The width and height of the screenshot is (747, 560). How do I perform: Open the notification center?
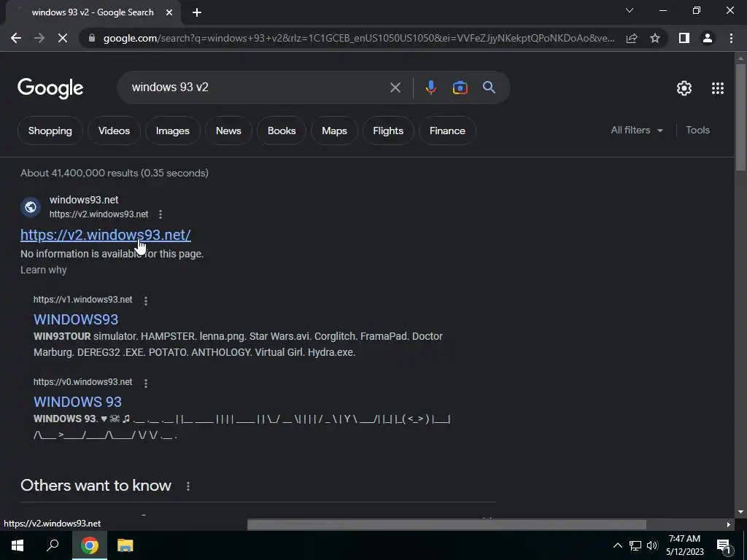click(724, 546)
